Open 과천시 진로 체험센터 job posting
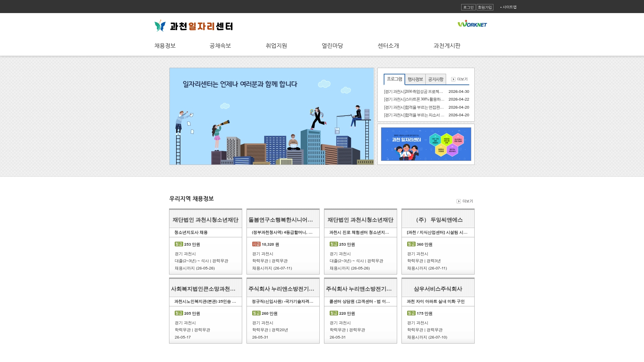Image resolution: width=644 pixels, height=362 pixels. 359,232
